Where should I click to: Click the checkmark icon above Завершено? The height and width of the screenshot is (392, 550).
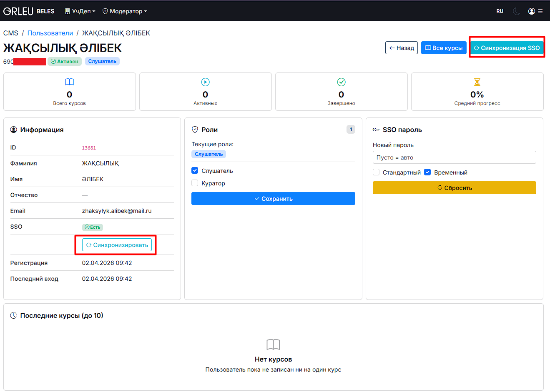(x=341, y=82)
